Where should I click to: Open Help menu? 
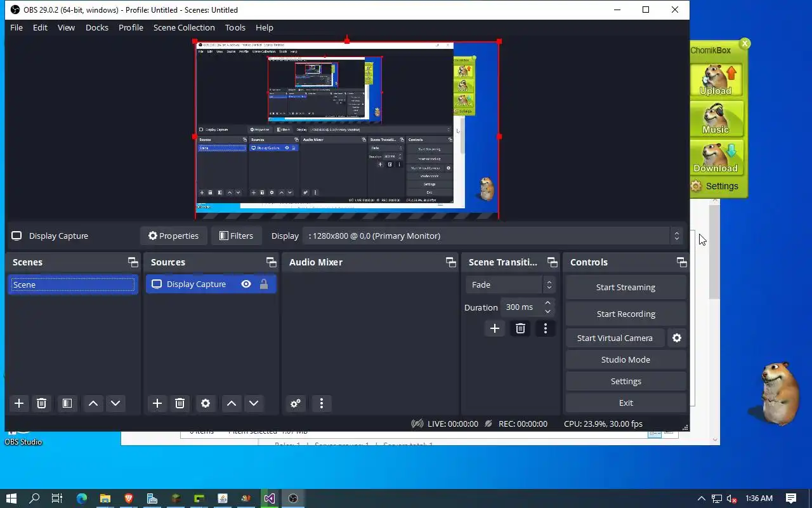[265, 27]
